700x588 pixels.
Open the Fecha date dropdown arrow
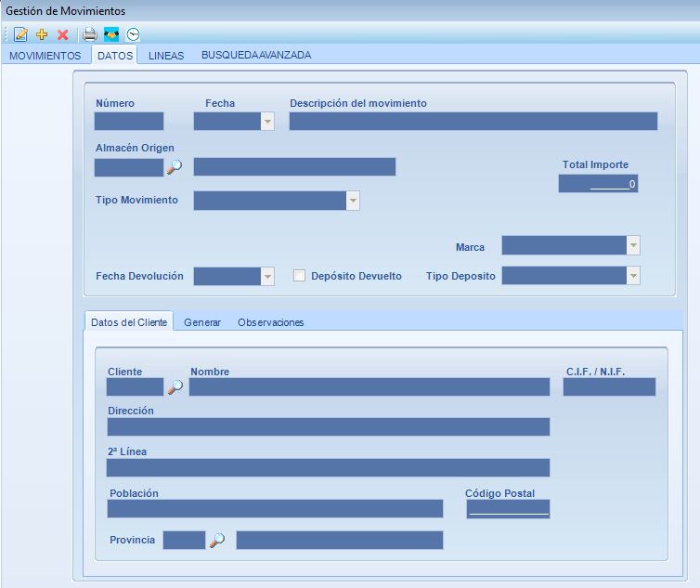coord(267,121)
